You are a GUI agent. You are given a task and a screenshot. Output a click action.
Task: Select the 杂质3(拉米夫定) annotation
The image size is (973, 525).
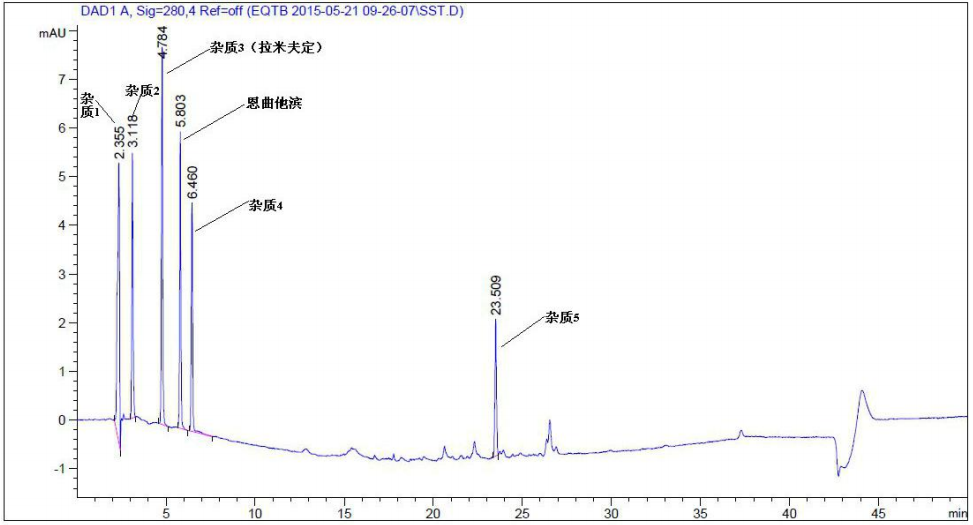tap(266, 48)
